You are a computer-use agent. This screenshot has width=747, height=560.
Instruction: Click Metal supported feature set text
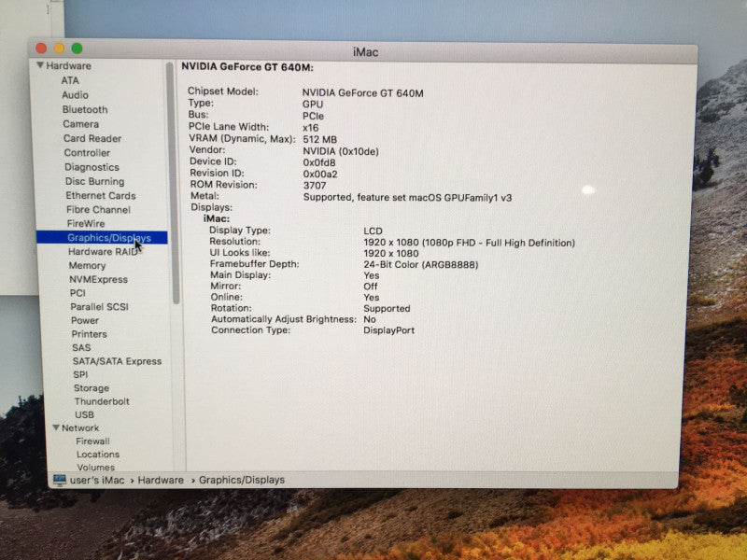pyautogui.click(x=407, y=197)
